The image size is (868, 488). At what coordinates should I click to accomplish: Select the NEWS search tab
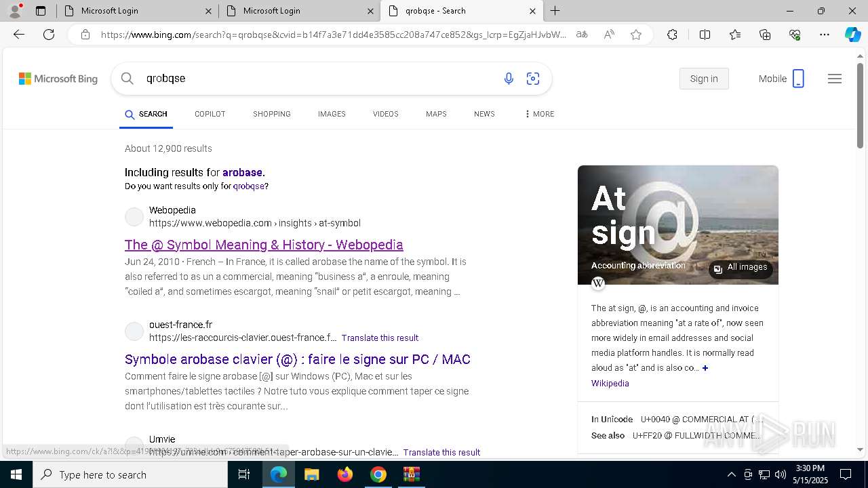(x=484, y=114)
